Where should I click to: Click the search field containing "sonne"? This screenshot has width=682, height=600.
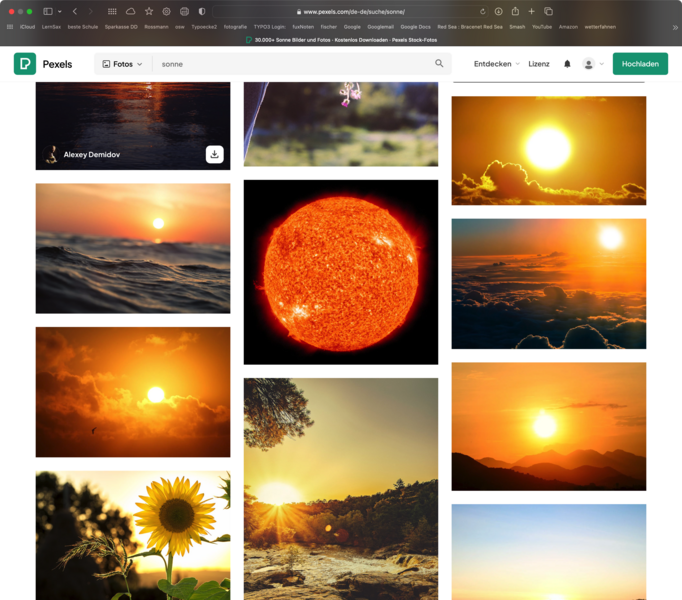click(x=295, y=64)
